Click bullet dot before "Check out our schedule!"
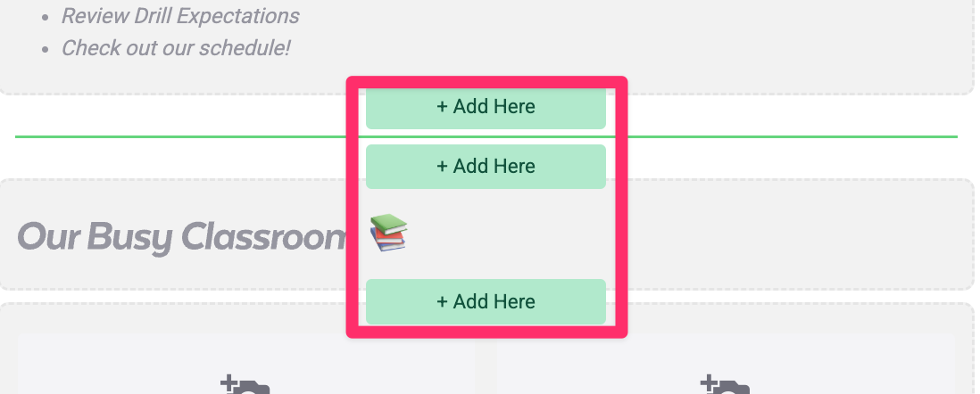The height and width of the screenshot is (394, 980). 46,49
